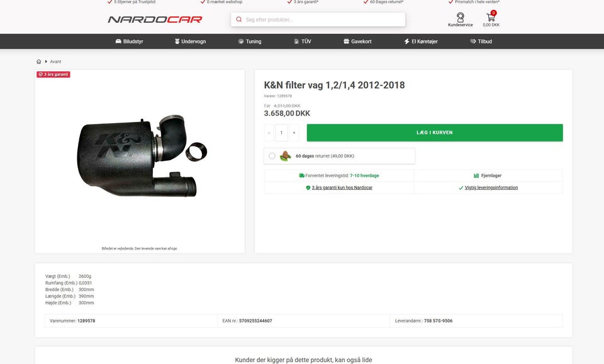
Task: Click the delivery truck icon
Action: click(301, 175)
